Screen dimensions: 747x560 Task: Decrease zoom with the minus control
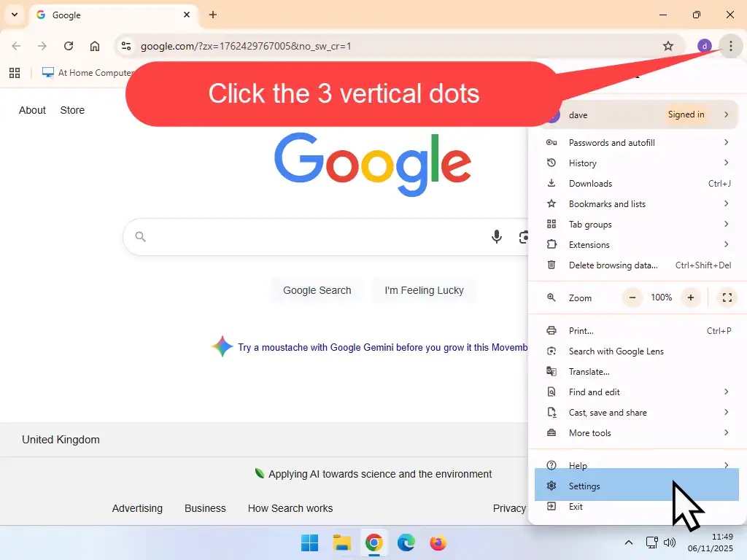click(x=632, y=297)
